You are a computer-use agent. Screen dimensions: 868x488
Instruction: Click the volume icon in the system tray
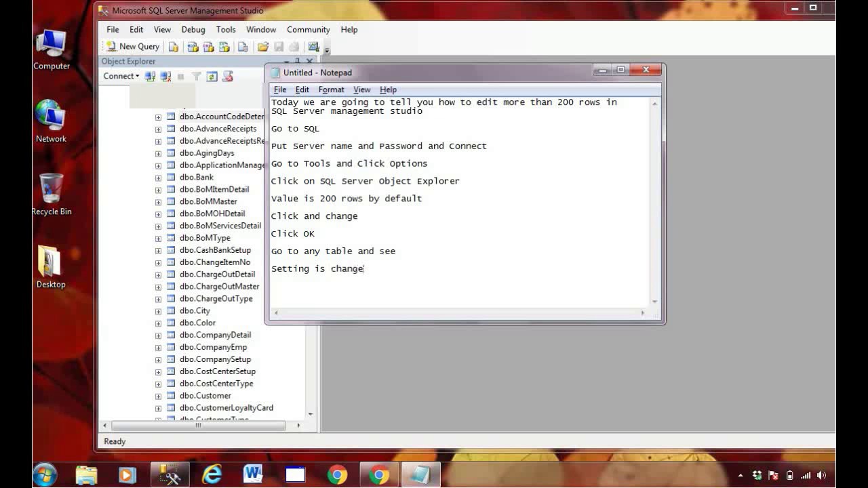click(822, 476)
